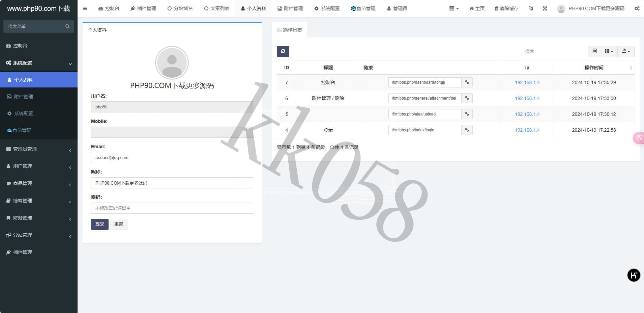Viewport: 644px width, 313px height.
Task: Click the refresh button above the log table
Action: pos(283,51)
